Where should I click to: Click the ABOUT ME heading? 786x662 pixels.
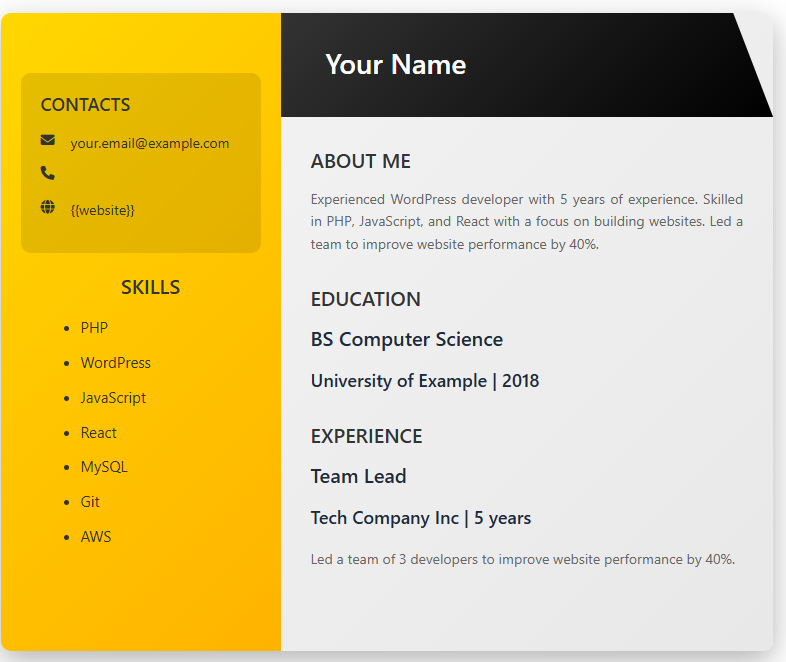360,161
